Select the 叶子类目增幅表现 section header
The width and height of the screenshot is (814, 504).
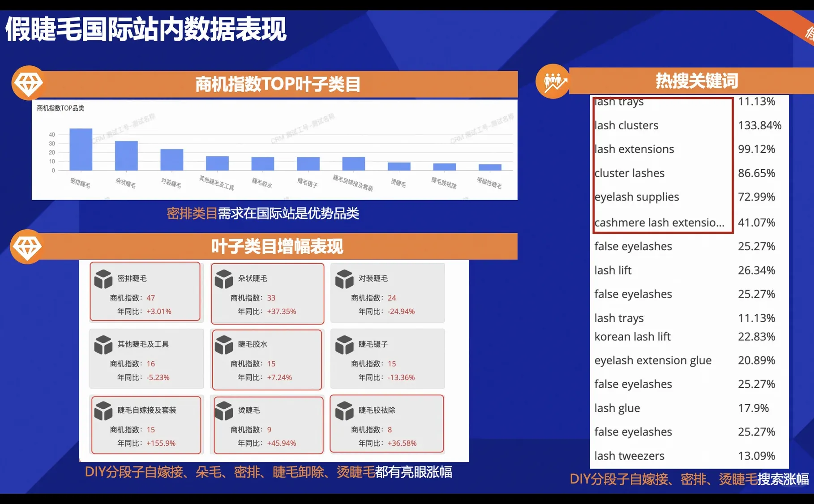[x=278, y=247]
